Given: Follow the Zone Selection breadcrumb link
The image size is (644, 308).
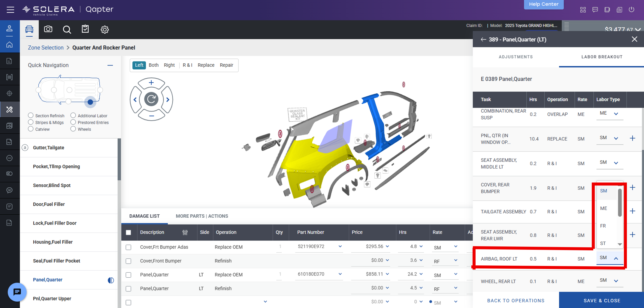Looking at the screenshot, I should pos(46,47).
